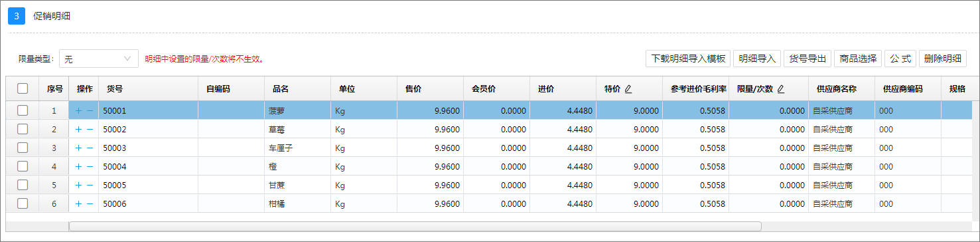Open the 限量类型 dropdown
This screenshot has height=242, width=980.
click(x=98, y=59)
